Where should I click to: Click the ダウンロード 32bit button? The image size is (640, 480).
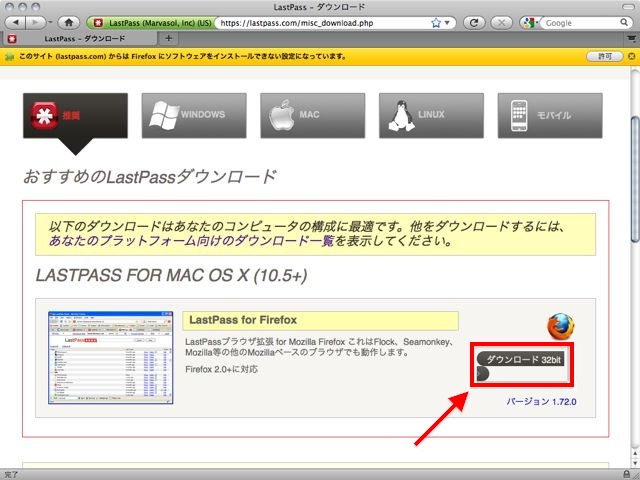click(x=520, y=360)
